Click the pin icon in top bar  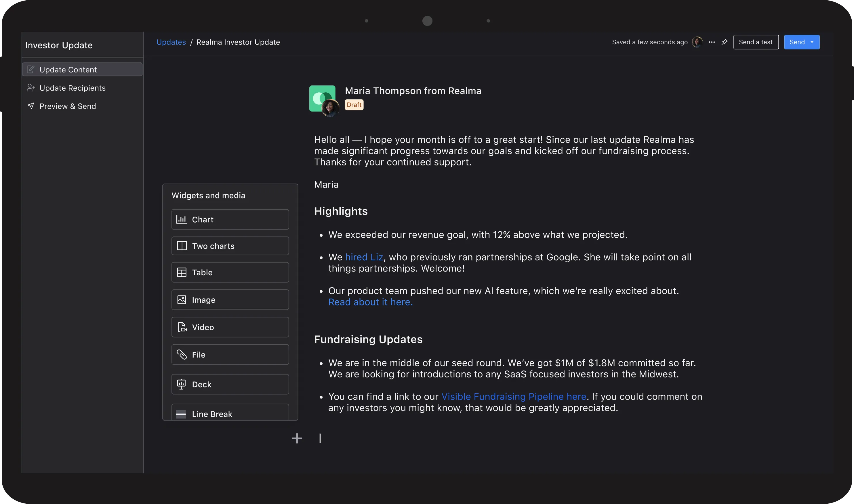724,42
